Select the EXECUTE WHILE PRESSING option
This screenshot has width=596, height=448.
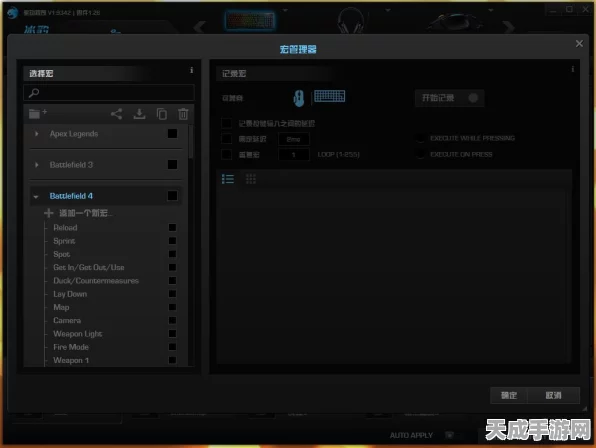[x=420, y=138]
